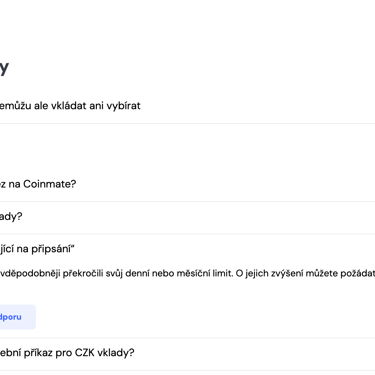Open the FAQ row ending "ady?"

[x=187, y=217]
